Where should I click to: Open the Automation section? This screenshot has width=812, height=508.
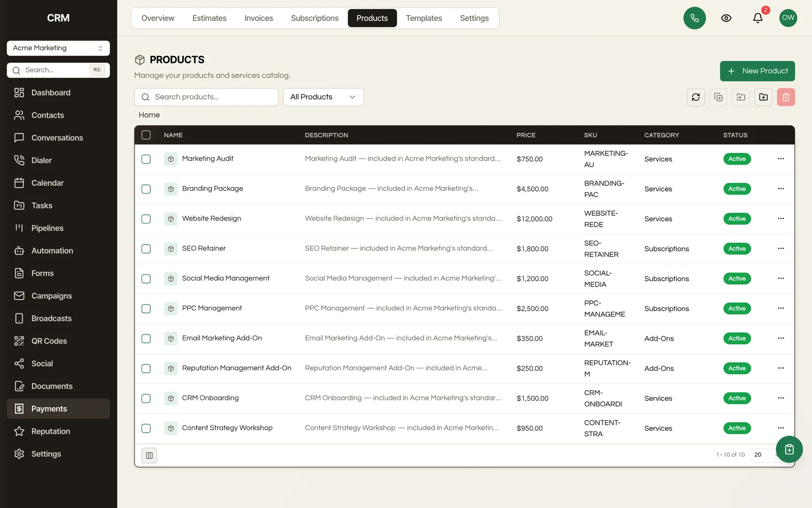(x=58, y=251)
